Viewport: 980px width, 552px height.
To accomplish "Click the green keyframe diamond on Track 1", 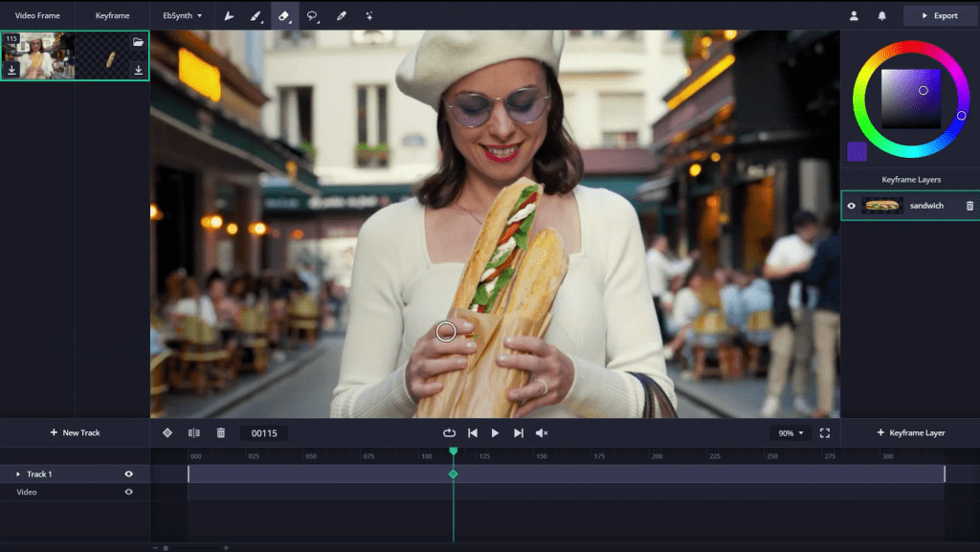I will point(453,474).
